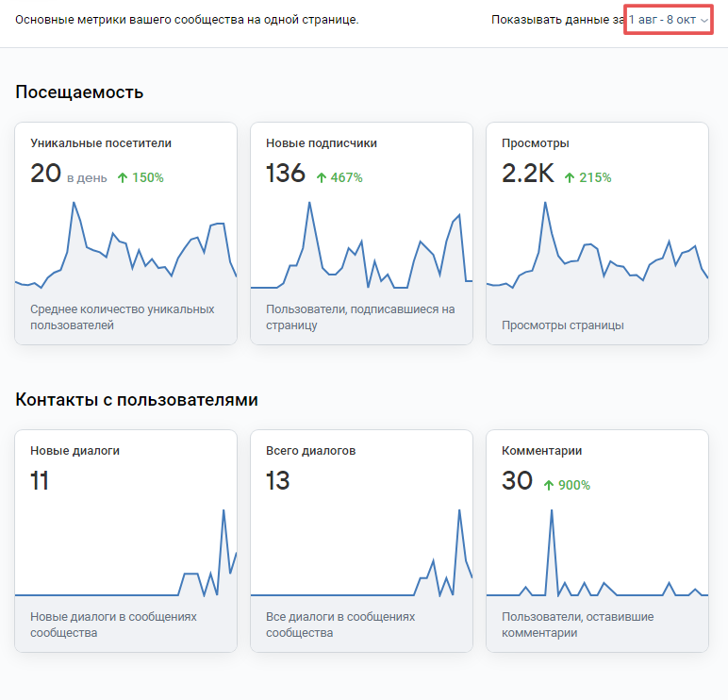Click the Всего диалогов chart line
The height and width of the screenshot is (700, 728).
pos(362,553)
